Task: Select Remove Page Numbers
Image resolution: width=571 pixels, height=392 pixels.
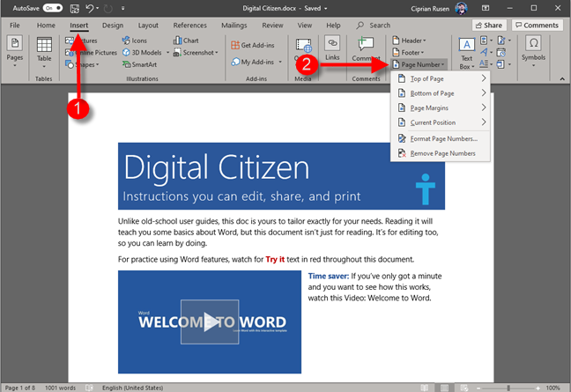Action: (x=441, y=153)
